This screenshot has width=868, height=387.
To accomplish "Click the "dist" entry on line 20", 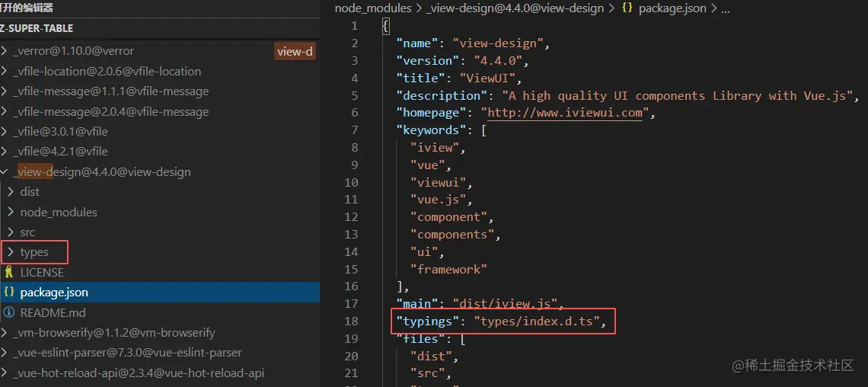I will coord(431,356).
